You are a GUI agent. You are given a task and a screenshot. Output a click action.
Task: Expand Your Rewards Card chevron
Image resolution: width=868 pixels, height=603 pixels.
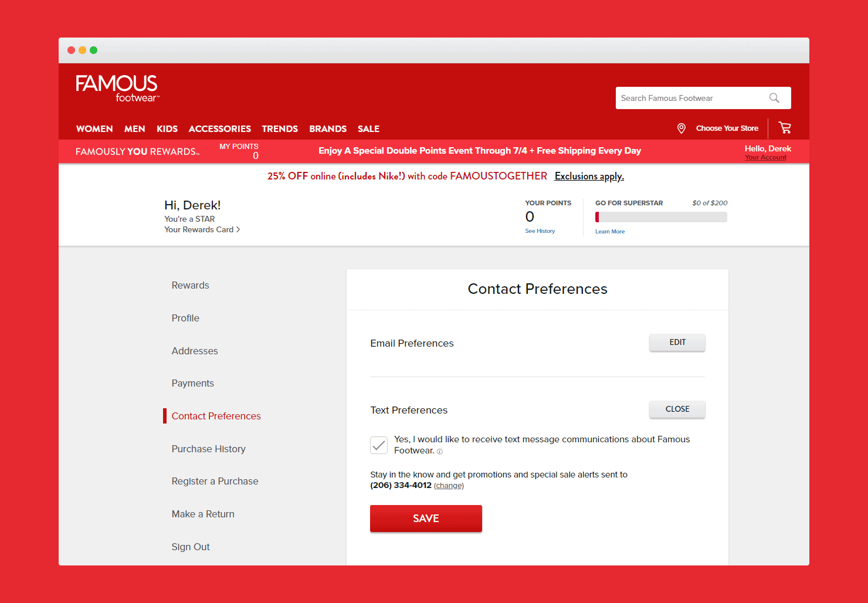click(x=238, y=229)
